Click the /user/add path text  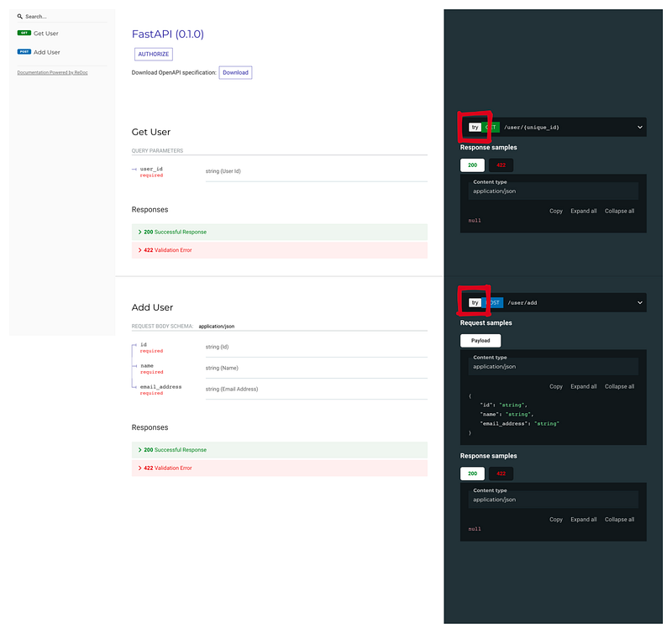(522, 303)
